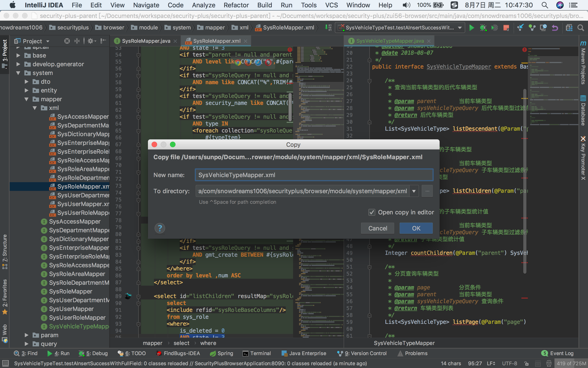
Task: Toggle tool window quick access in status bar corner
Action: 5,363
